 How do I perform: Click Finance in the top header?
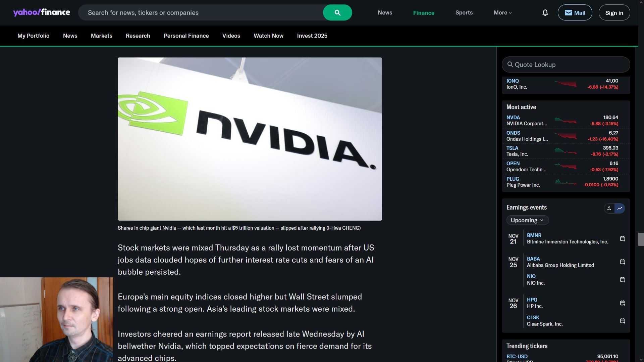click(x=424, y=13)
